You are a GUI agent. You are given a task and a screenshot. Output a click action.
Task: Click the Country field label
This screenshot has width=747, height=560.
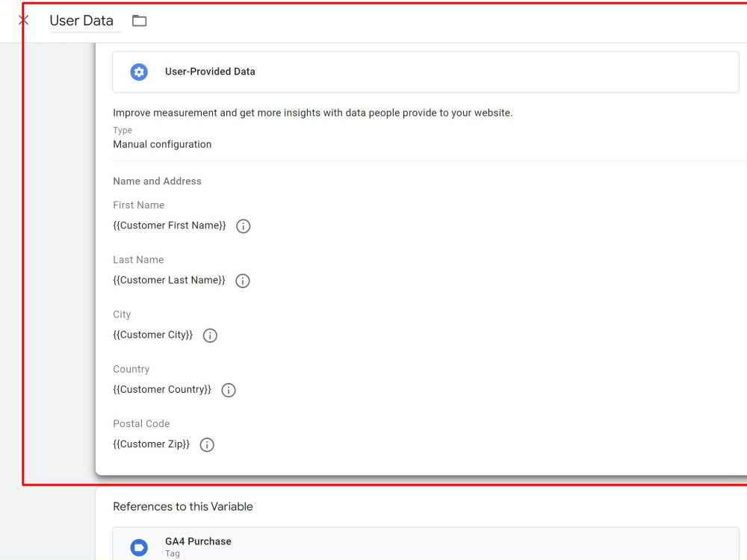click(131, 369)
